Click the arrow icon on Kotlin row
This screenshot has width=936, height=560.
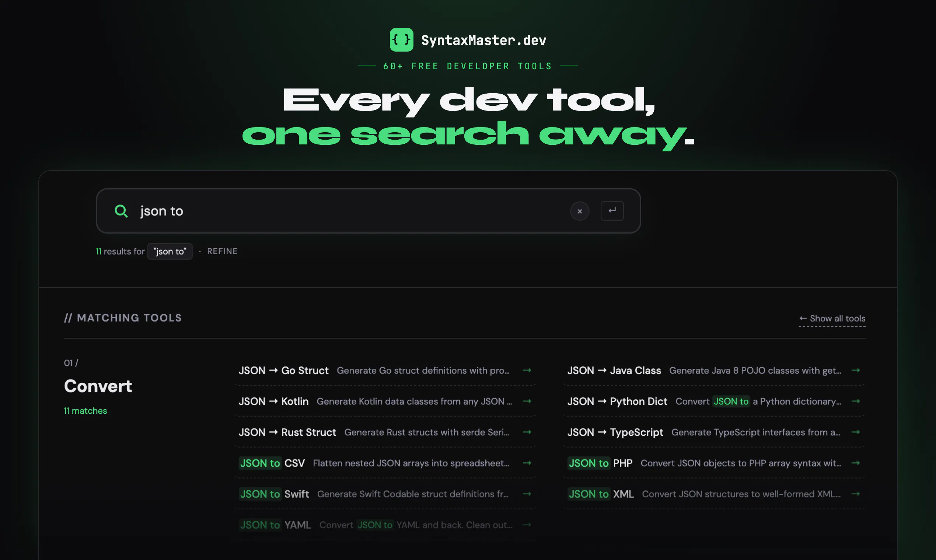click(x=527, y=401)
